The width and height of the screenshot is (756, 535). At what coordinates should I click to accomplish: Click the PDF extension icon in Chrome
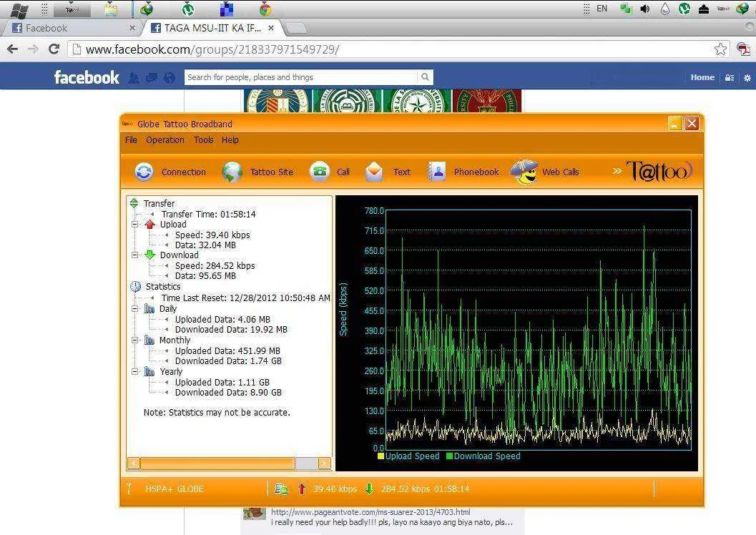[743, 49]
